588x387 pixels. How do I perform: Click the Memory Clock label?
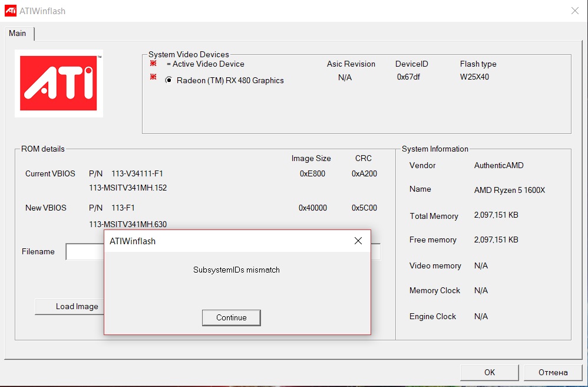click(435, 290)
